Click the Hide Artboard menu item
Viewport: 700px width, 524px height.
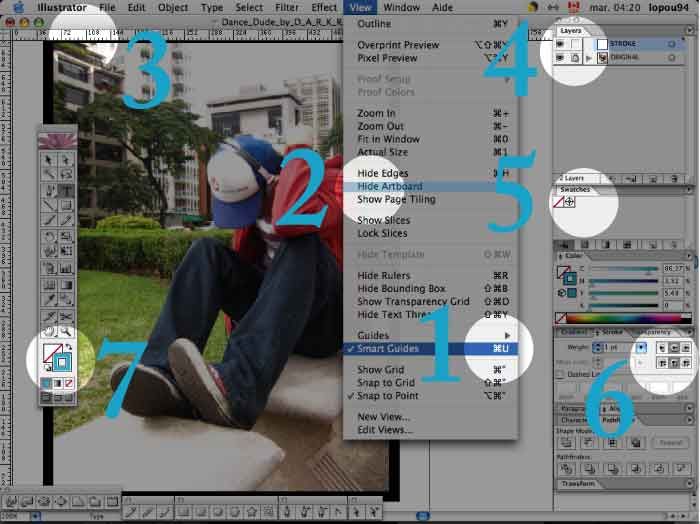[x=430, y=186]
